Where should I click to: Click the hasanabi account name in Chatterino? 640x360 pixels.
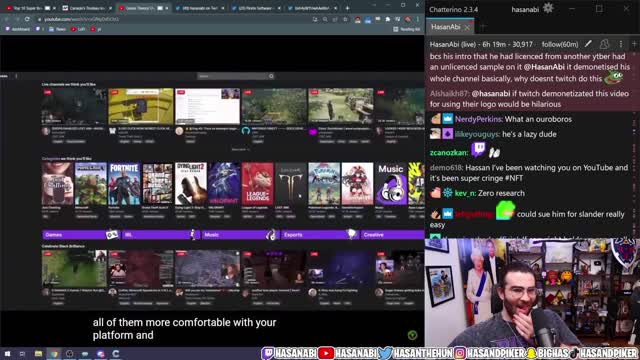point(525,9)
